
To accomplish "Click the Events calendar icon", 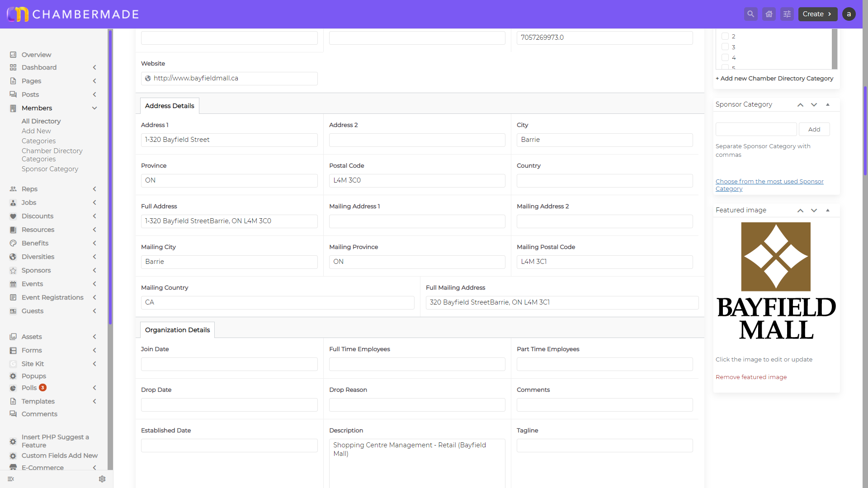I will [13, 284].
